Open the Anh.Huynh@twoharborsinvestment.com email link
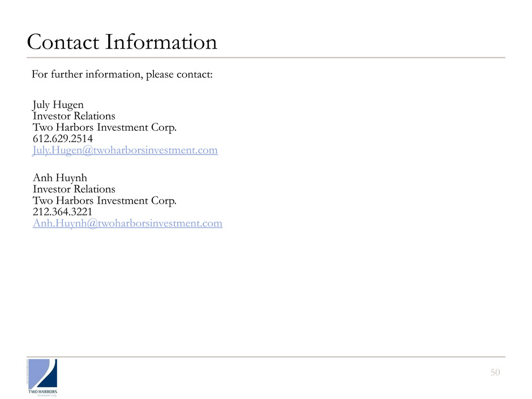The height and width of the screenshot is (399, 532). [x=127, y=223]
